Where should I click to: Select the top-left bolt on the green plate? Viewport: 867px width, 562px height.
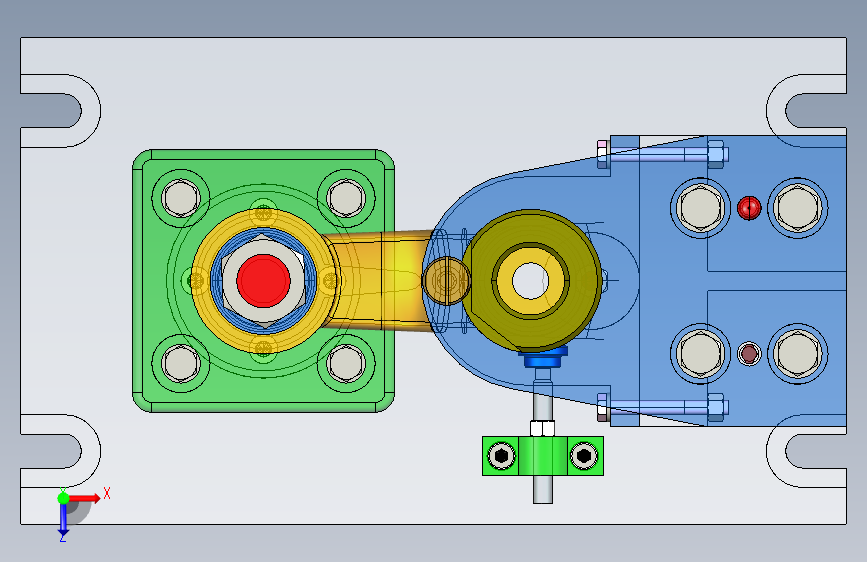point(181,198)
